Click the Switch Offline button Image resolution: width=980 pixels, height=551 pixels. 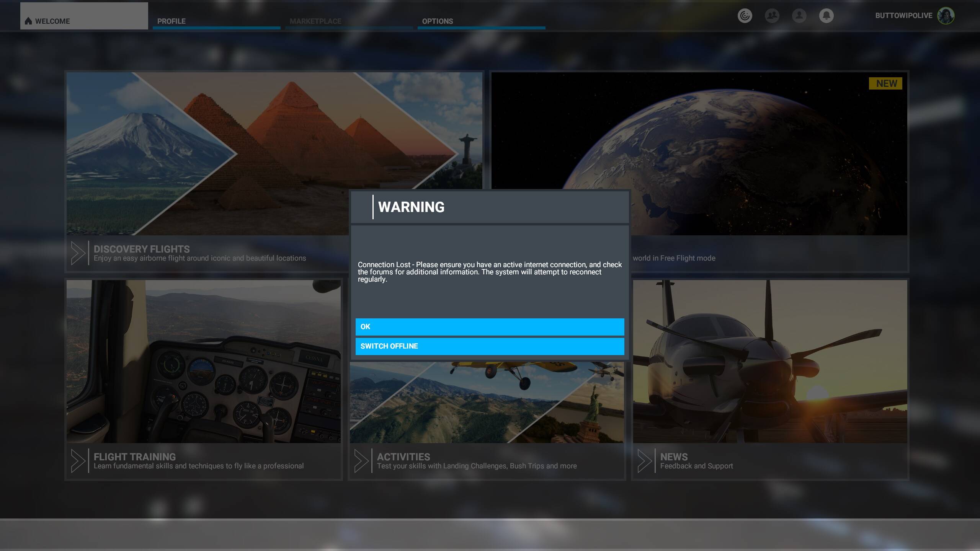[490, 346]
